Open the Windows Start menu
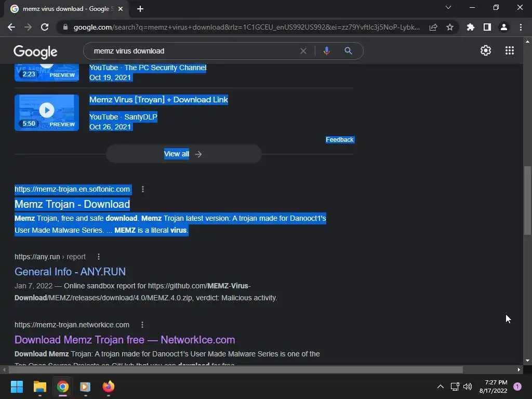The image size is (532, 399). click(17, 387)
